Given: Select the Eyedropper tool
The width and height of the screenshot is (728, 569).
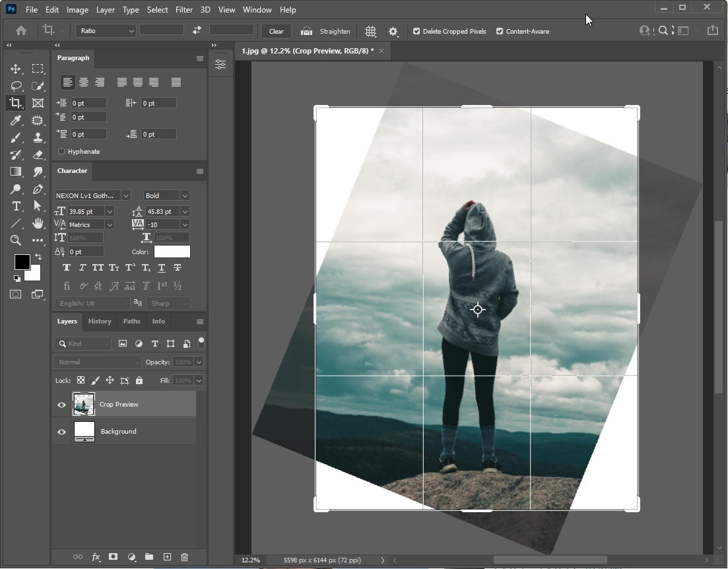Looking at the screenshot, I should 16,121.
